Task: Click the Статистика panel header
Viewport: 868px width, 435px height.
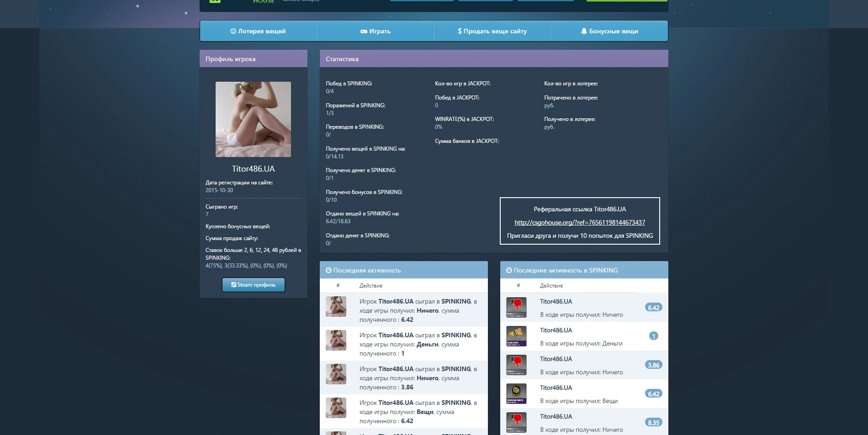Action: point(494,59)
